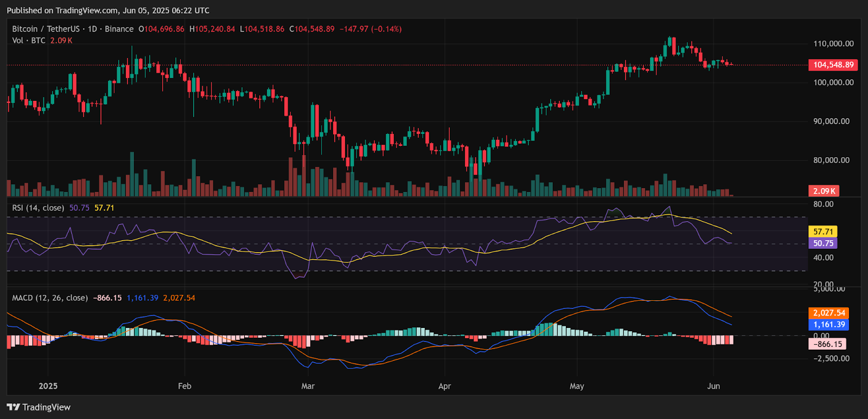Click the Mar label on time axis
Image resolution: width=868 pixels, height=419 pixels.
[308, 386]
